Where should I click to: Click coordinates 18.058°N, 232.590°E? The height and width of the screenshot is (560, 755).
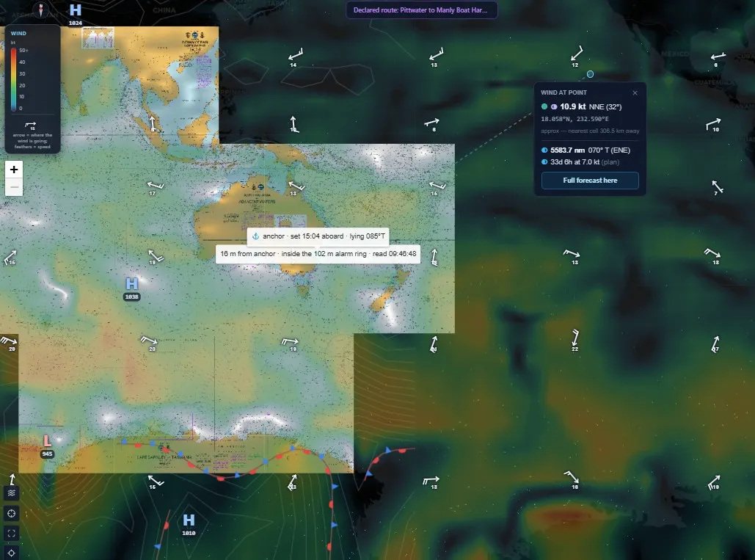(575, 119)
